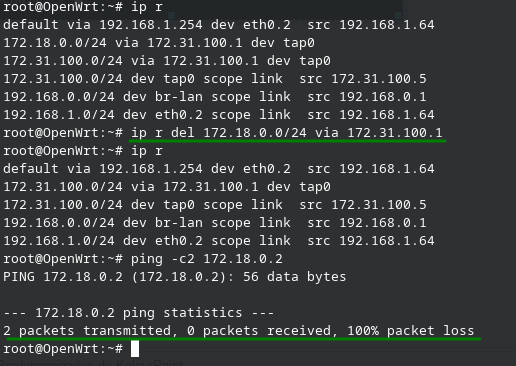Click the 'br-lan' route line below the delete command

point(215,223)
